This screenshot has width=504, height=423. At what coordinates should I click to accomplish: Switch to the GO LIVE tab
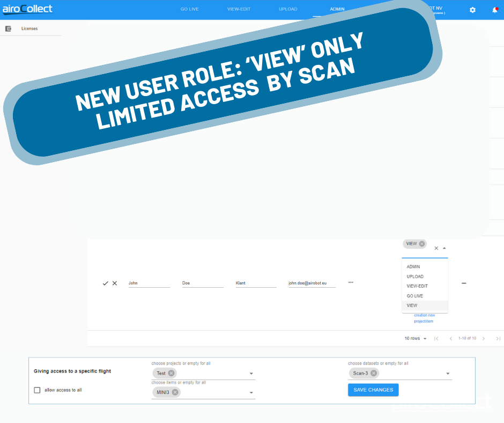(189, 9)
